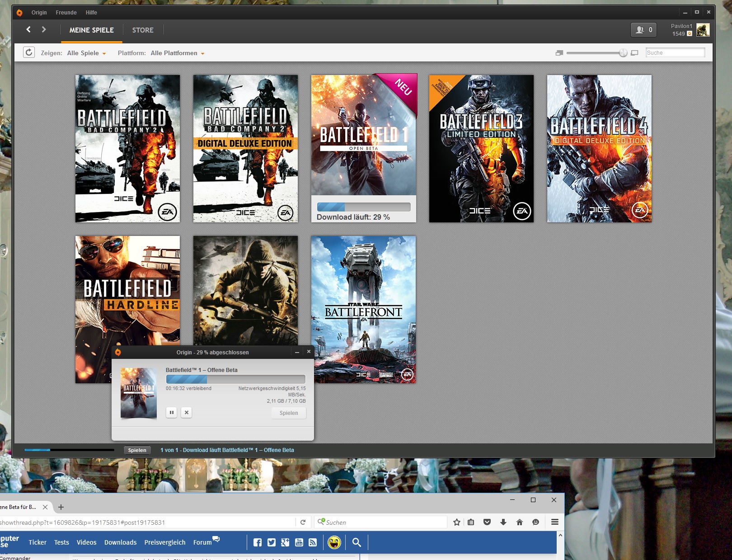Viewport: 732px width, 560px height.
Task: Pause the Battlefield 1 download
Action: point(171,412)
